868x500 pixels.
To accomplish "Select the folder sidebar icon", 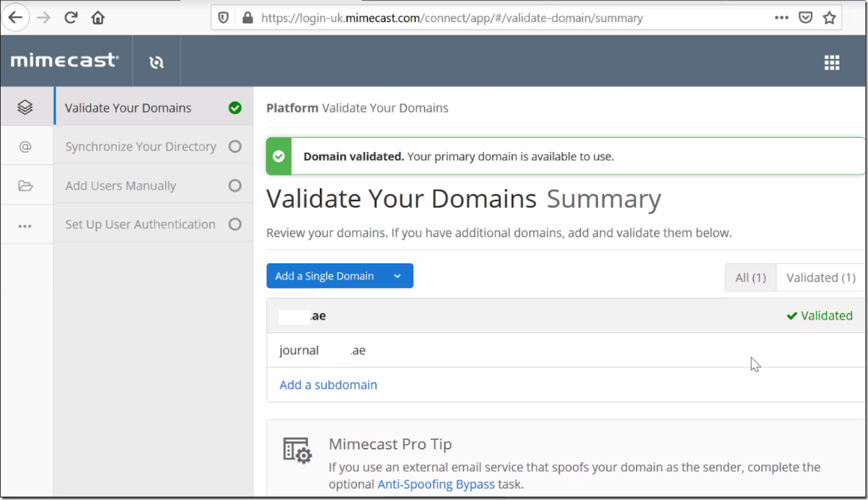I will pyautogui.click(x=26, y=186).
